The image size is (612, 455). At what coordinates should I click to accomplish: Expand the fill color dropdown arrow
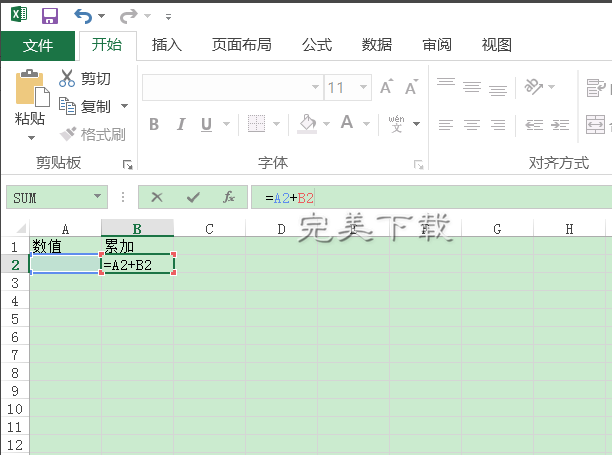click(x=326, y=124)
